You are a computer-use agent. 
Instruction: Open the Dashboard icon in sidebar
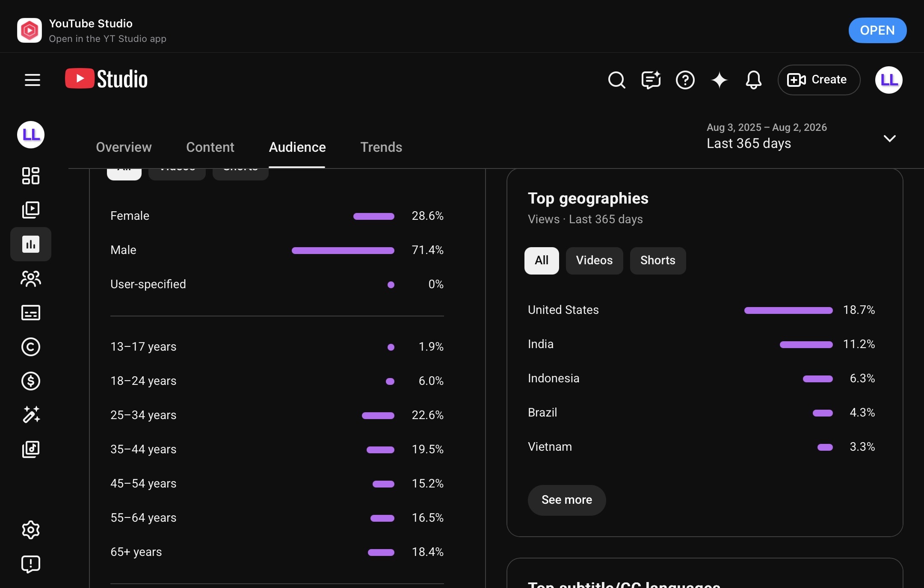(31, 176)
